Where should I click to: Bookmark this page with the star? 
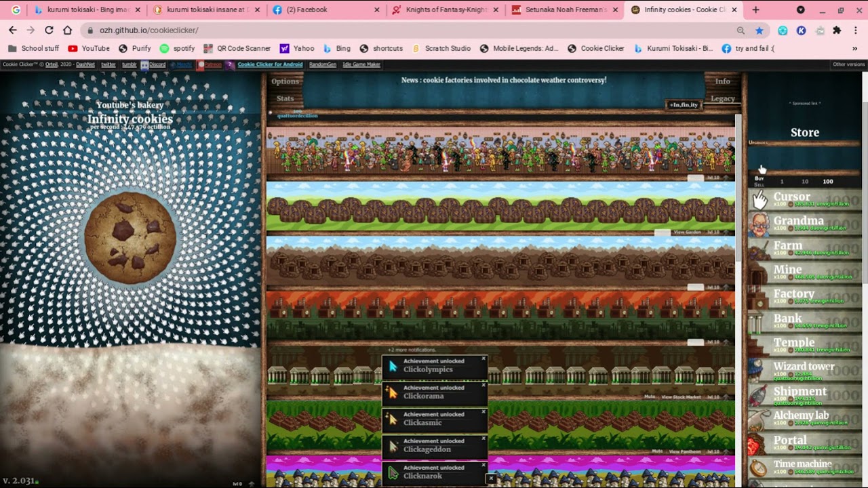(759, 30)
